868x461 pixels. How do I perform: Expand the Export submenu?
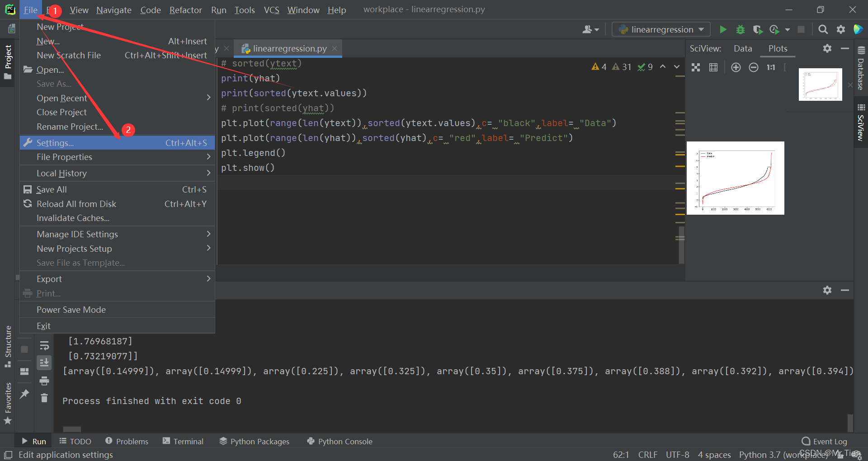click(117, 279)
